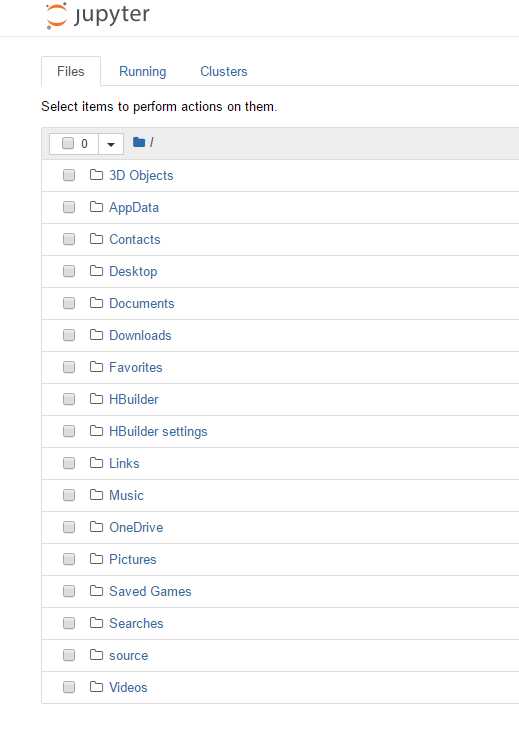
Task: Click the folder icon next to Videos
Action: coord(96,687)
